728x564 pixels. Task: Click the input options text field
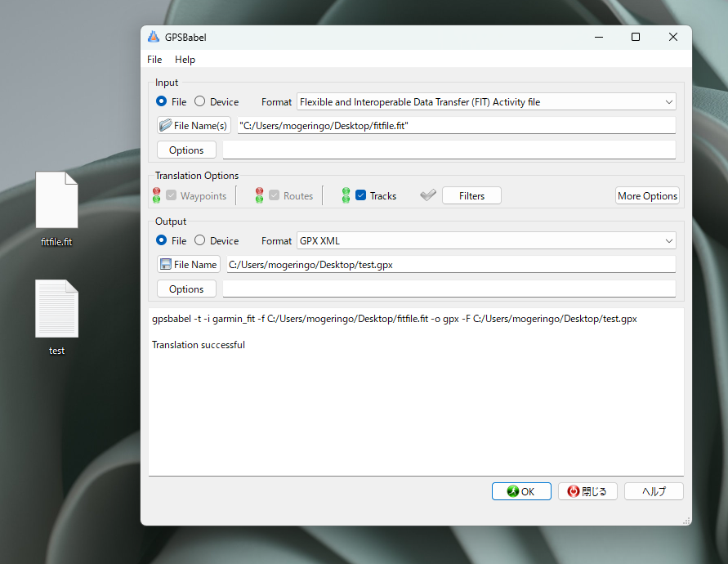[x=449, y=150]
